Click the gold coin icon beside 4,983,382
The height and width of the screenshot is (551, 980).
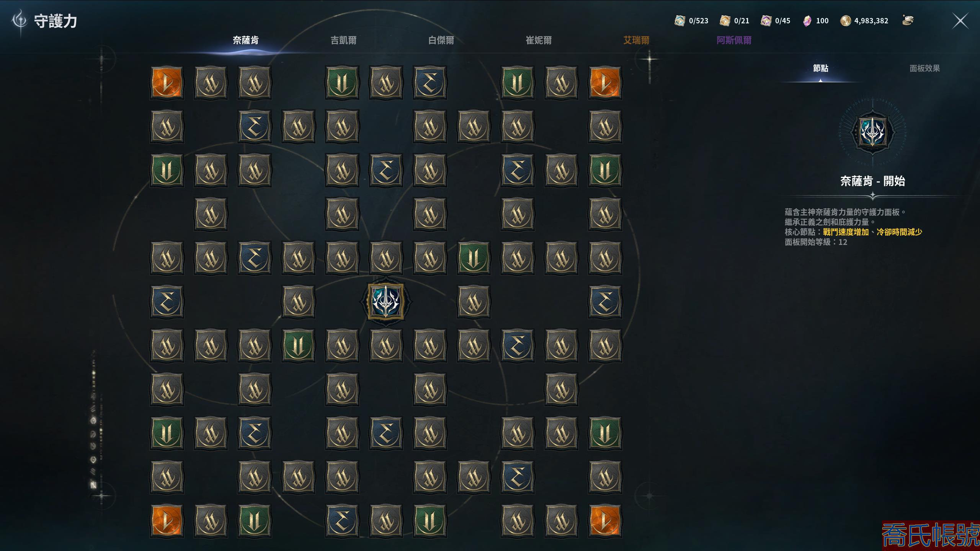(846, 21)
